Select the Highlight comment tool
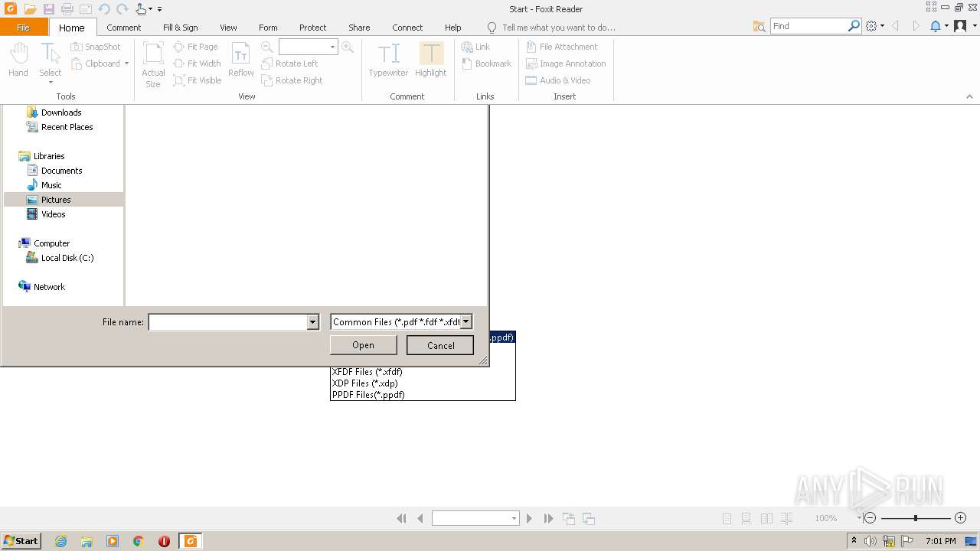980x551 pixels. point(431,60)
